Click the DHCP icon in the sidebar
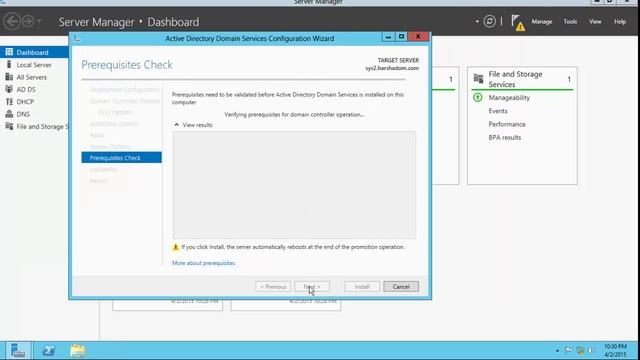This screenshot has width=640, height=360. 9,101
